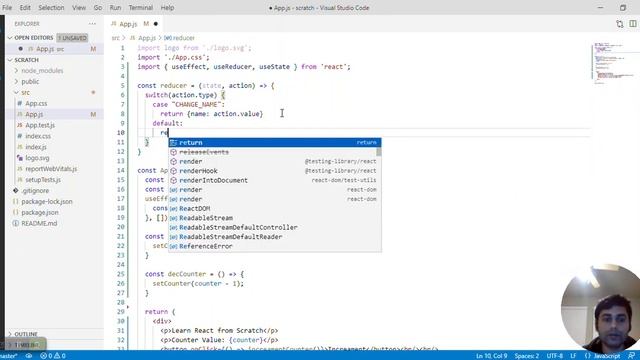640x360 pixels.
Task: Choose the 'return' keyword suggestion
Action: [275, 142]
